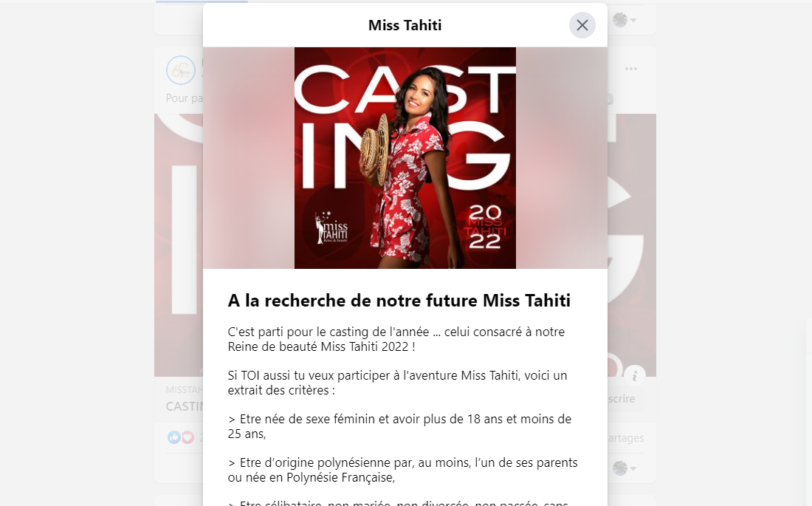Click the partially hidden 'scrire' button

click(x=622, y=399)
